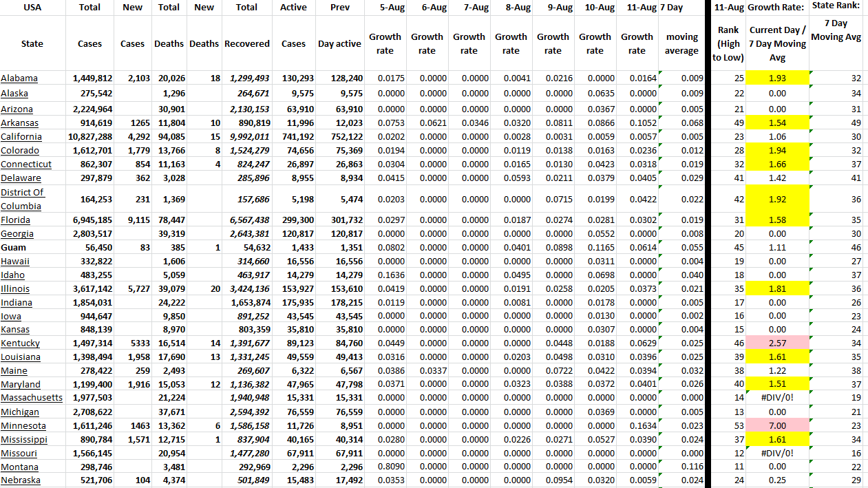
Task: Select Kentucky's pink 2.57 growth cell
Action: tap(777, 343)
